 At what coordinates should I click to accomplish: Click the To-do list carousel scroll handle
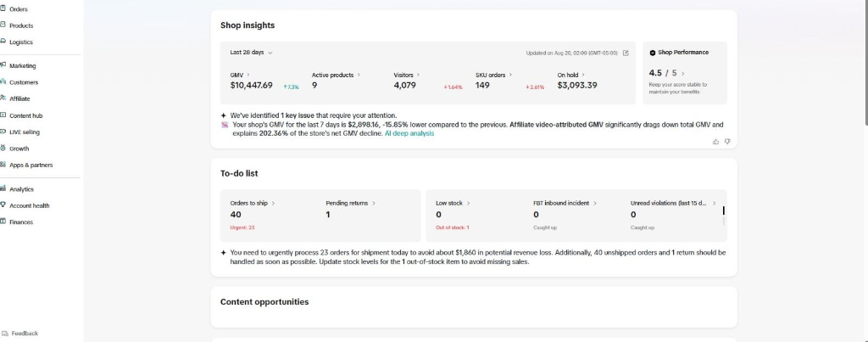click(x=724, y=210)
